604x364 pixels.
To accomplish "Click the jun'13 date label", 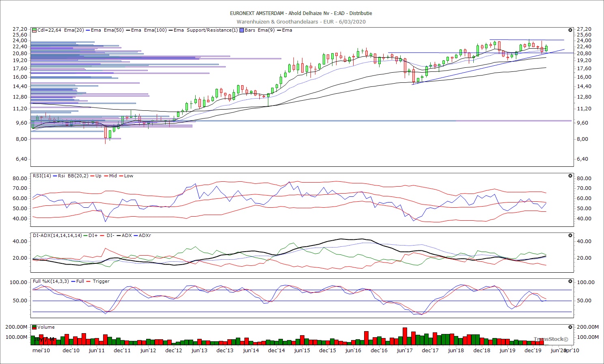I will click(x=199, y=351).
